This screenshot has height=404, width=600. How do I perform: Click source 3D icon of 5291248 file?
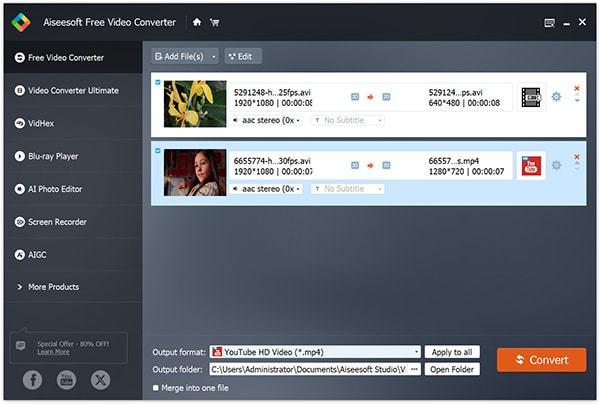[x=355, y=97]
